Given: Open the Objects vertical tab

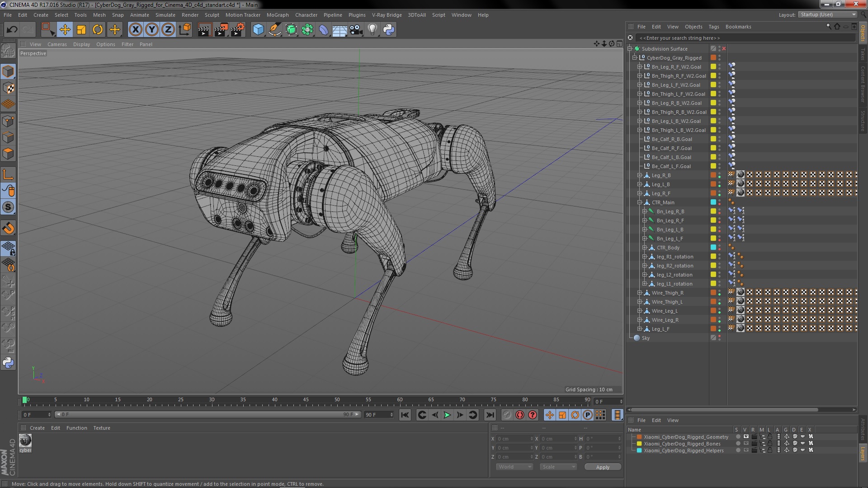Looking at the screenshot, I should 863,33.
